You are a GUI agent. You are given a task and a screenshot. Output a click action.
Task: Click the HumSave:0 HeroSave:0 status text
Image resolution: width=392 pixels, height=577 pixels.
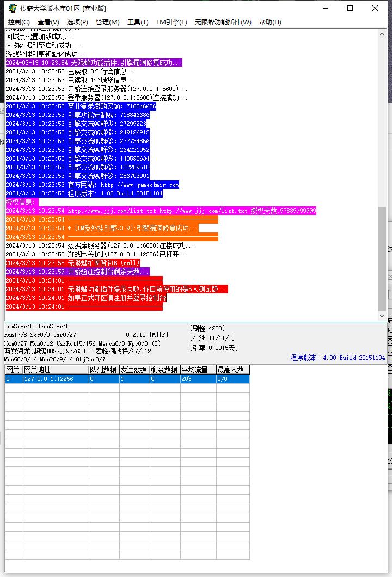37,327
